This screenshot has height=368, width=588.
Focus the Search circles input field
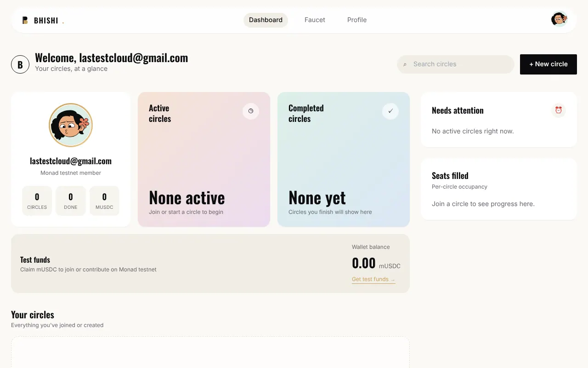click(x=456, y=64)
